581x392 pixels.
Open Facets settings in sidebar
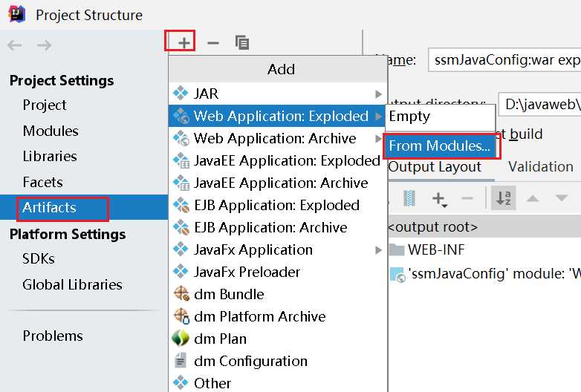[42, 182]
